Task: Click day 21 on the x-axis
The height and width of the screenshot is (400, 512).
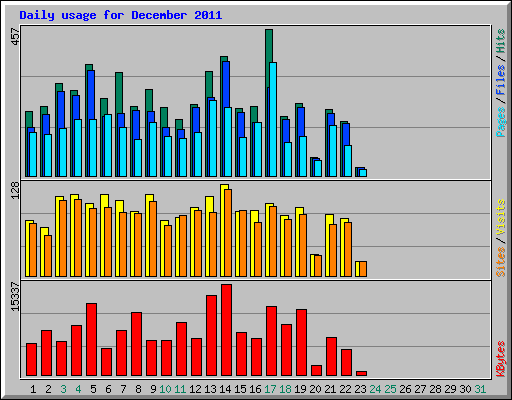Action: 330,389
